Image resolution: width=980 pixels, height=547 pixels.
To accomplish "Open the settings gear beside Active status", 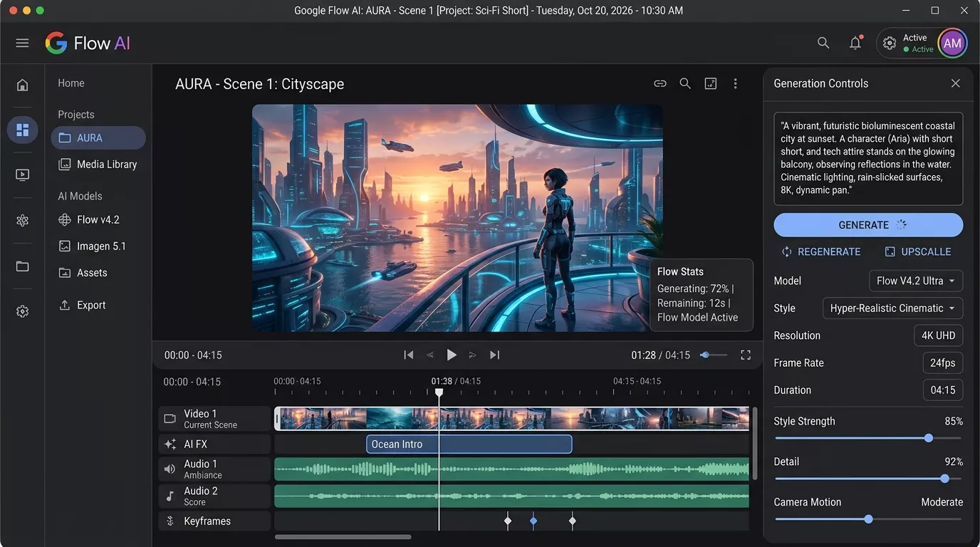I will pyautogui.click(x=890, y=43).
